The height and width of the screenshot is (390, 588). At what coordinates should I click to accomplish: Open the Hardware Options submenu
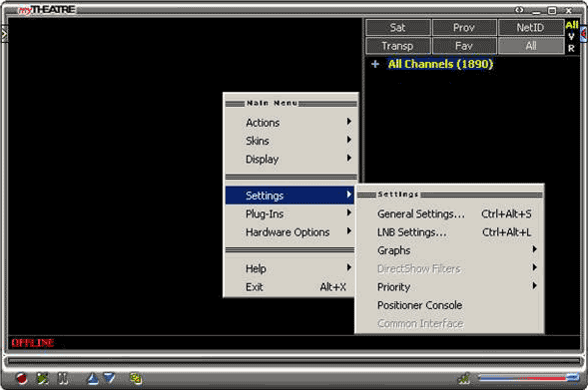click(290, 231)
